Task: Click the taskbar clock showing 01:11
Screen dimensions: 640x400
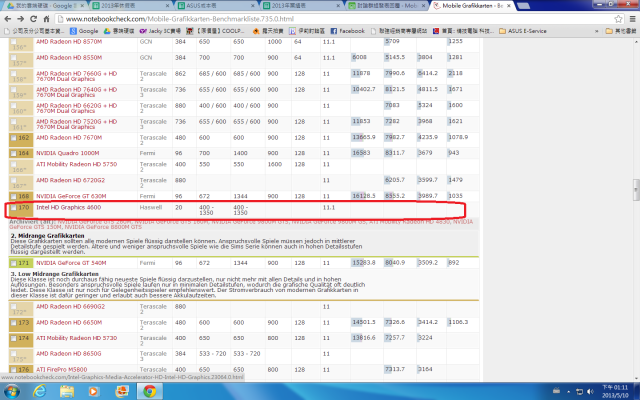Action: pos(615,391)
